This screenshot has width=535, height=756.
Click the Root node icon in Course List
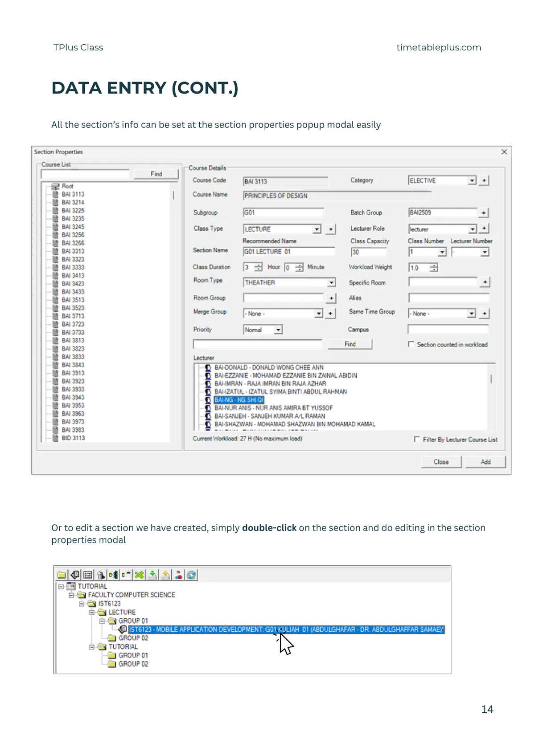(x=55, y=186)
